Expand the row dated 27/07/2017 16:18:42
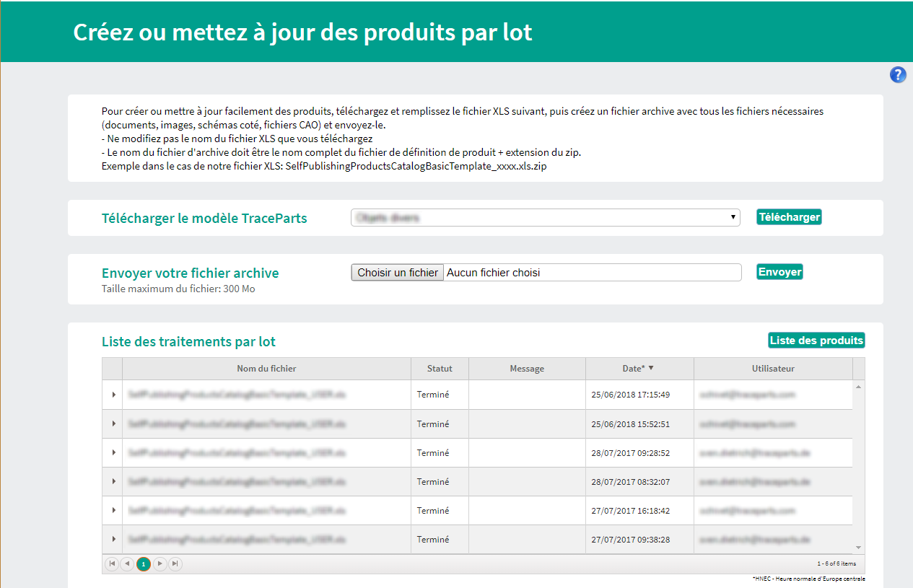Viewport: 913px width, 588px height. point(113,510)
